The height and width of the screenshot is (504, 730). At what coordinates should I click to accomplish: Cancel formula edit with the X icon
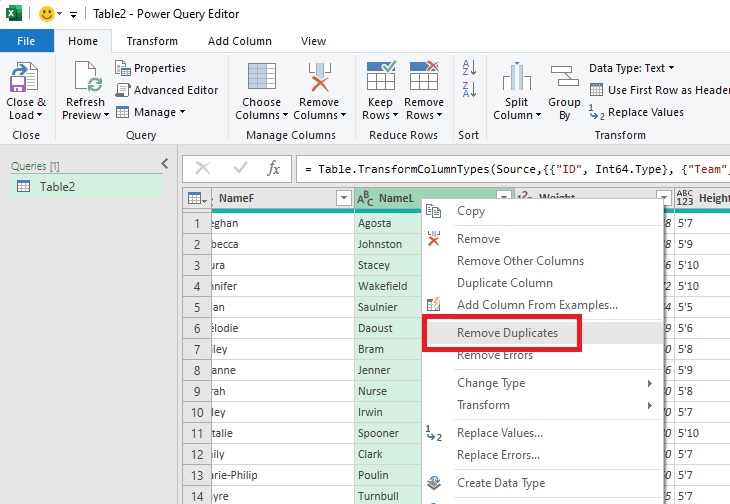point(203,168)
